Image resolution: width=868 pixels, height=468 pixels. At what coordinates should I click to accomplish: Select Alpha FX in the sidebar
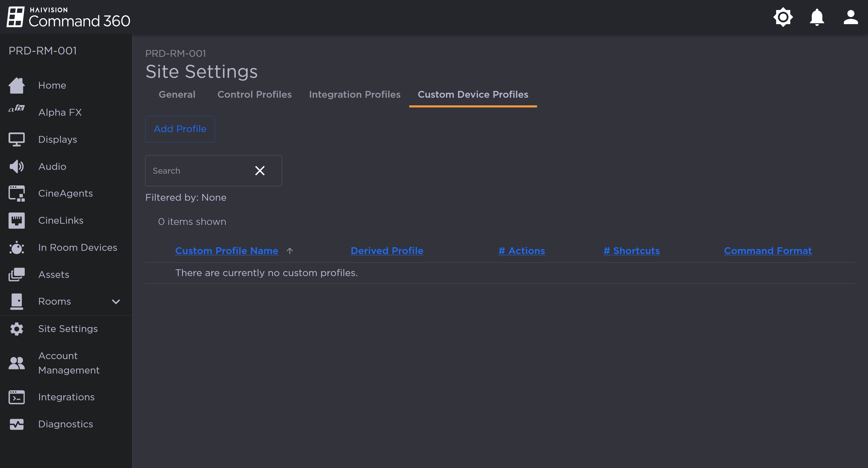[60, 112]
